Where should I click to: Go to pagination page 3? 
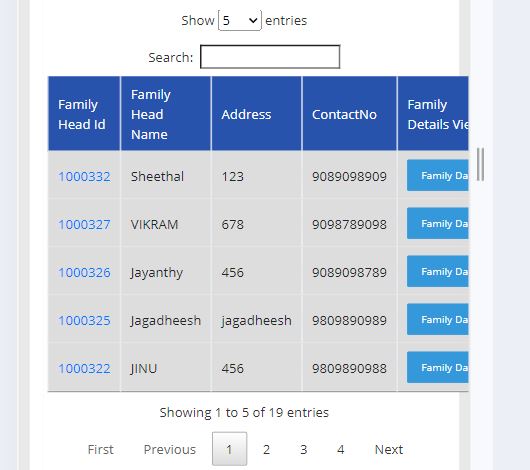tap(304, 449)
